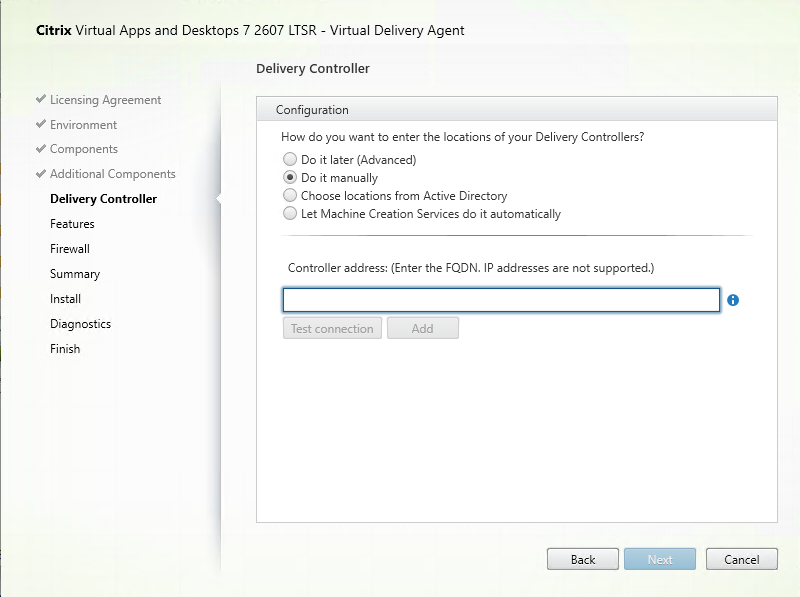Viewport: 800px width, 597px height.
Task: Jump to the Firewall step
Action: [70, 248]
